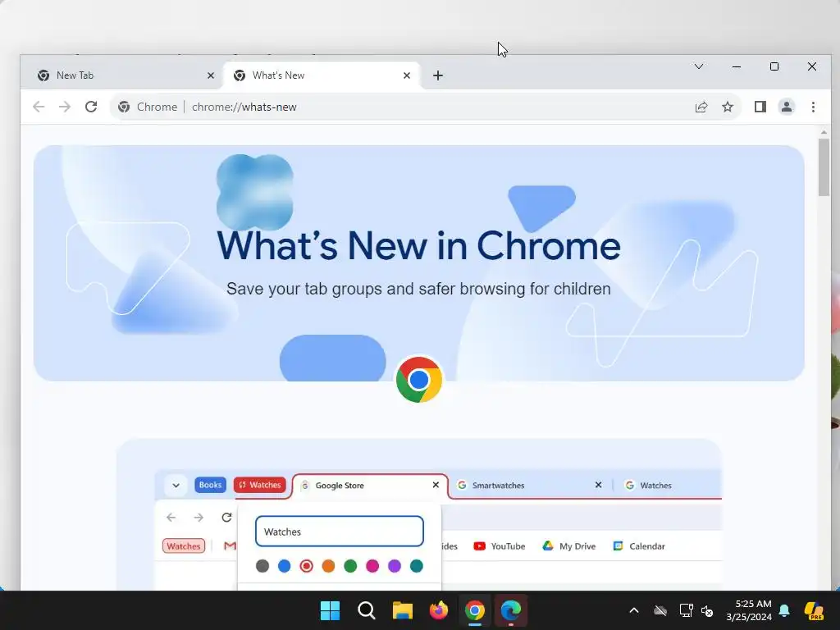Image resolution: width=840 pixels, height=630 pixels.
Task: Click the red Watches tab group chip
Action: 260,485
